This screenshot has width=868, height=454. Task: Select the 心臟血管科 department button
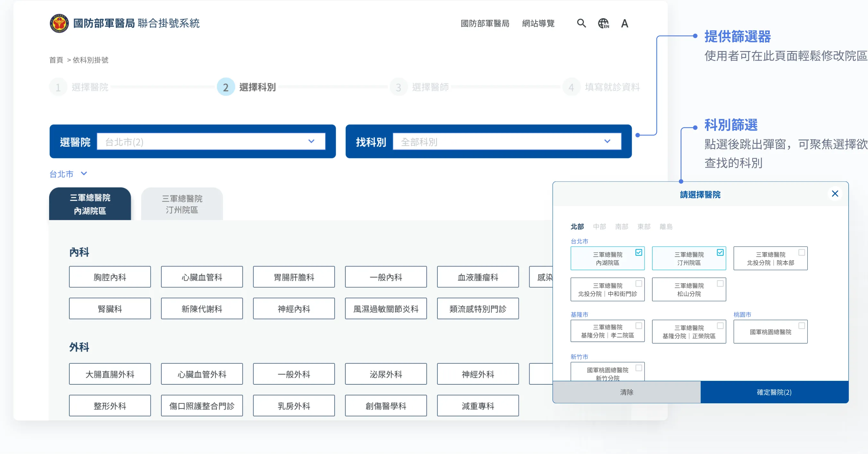click(x=202, y=277)
